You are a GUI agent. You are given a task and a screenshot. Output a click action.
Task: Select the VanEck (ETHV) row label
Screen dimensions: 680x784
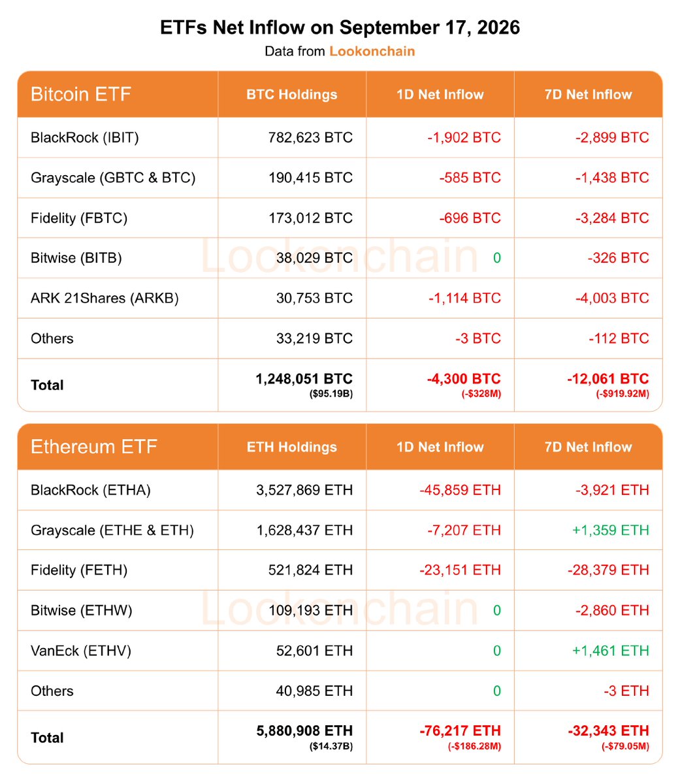tap(81, 651)
